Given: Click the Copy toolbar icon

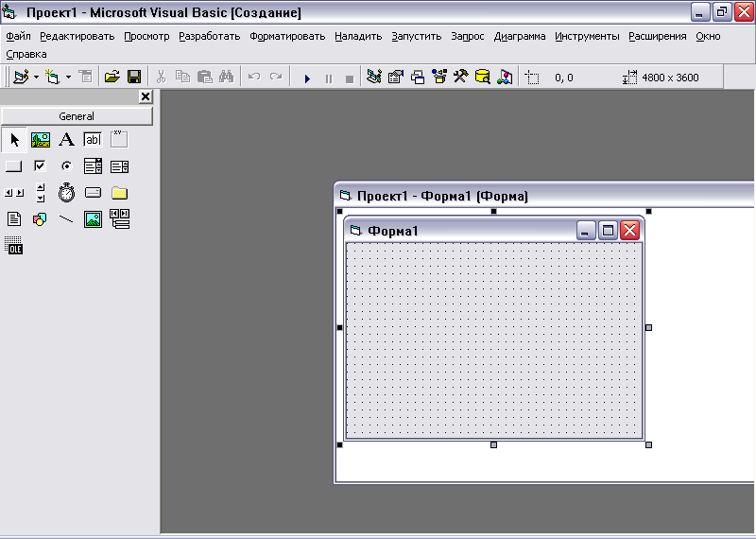Looking at the screenshot, I should pyautogui.click(x=182, y=77).
